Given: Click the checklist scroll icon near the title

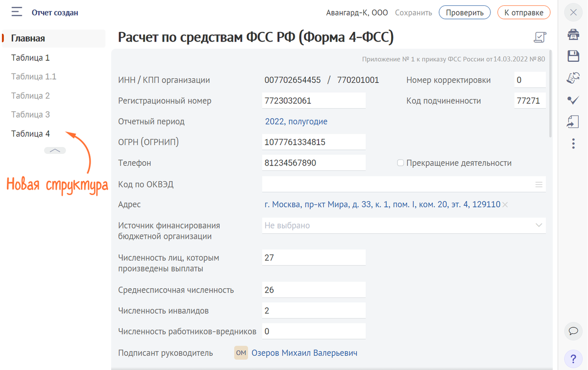Looking at the screenshot, I should pos(540,37).
